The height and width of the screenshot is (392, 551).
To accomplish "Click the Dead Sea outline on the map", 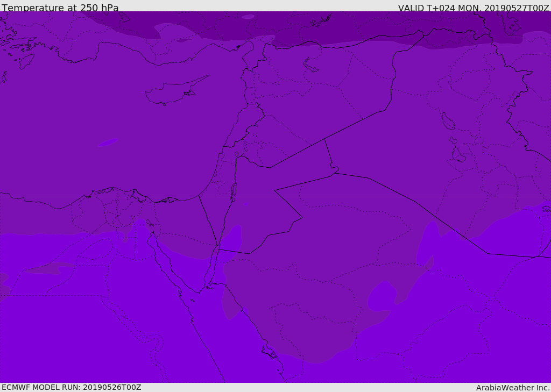I will tap(234, 191).
